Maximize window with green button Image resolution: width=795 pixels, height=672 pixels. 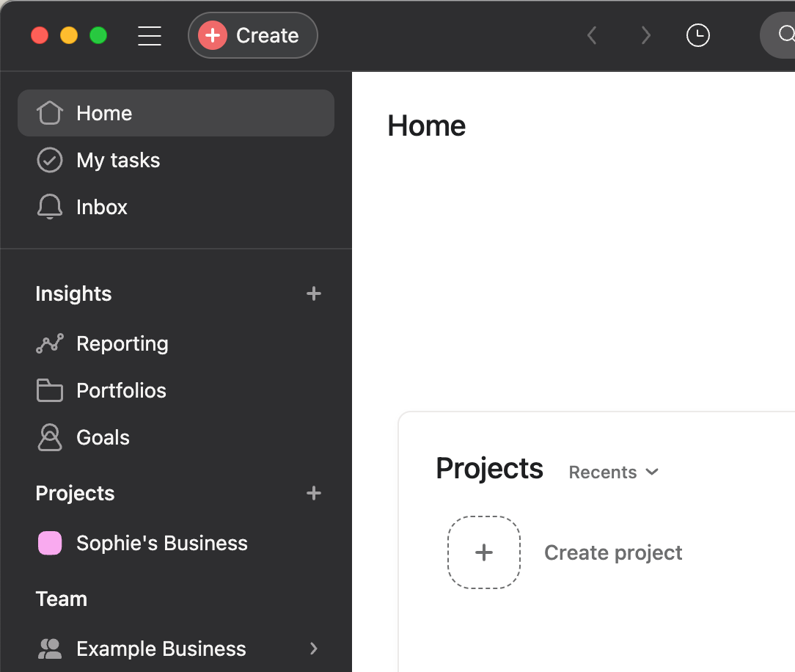tap(98, 35)
